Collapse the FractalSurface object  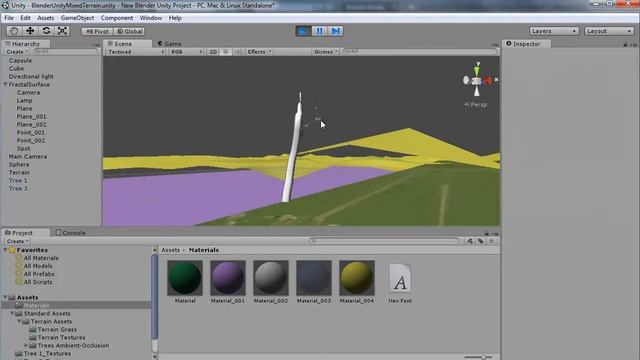5,84
